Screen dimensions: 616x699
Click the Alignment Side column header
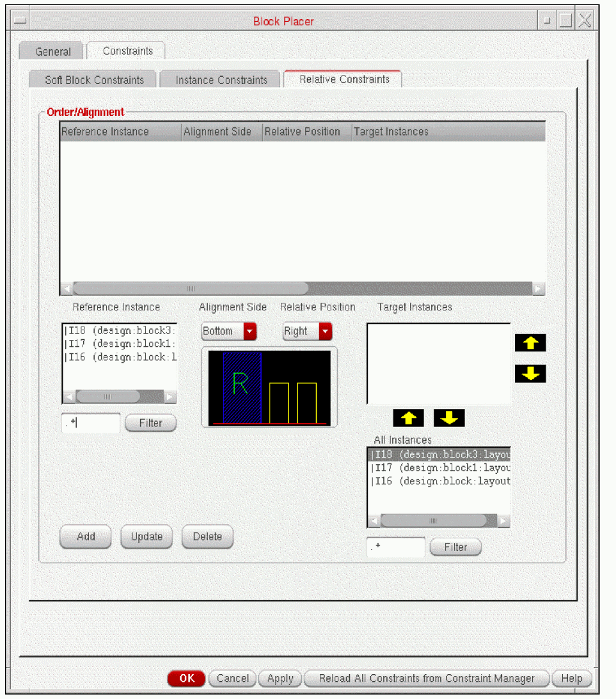click(x=222, y=131)
